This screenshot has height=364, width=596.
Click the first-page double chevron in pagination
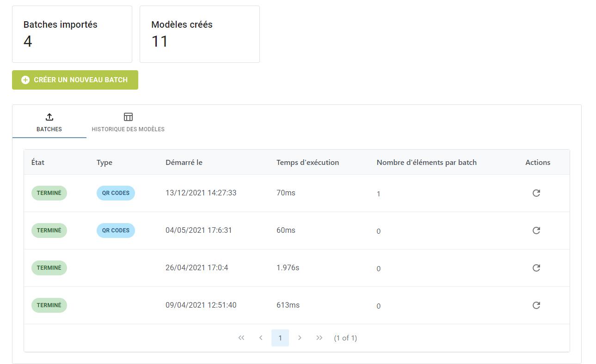[x=241, y=338]
